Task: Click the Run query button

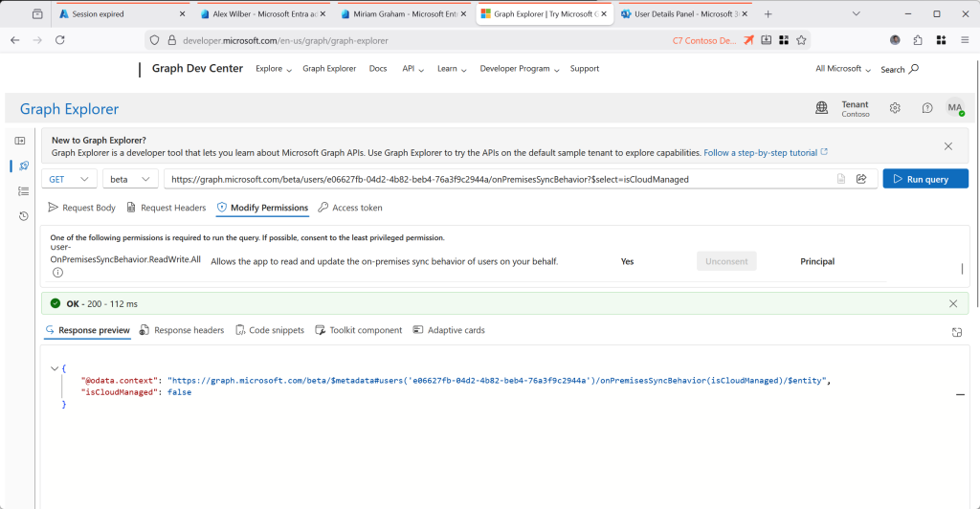Action: (x=924, y=179)
